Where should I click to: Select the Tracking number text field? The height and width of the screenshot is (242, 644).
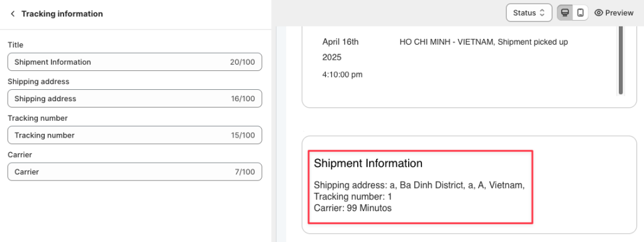[135, 135]
